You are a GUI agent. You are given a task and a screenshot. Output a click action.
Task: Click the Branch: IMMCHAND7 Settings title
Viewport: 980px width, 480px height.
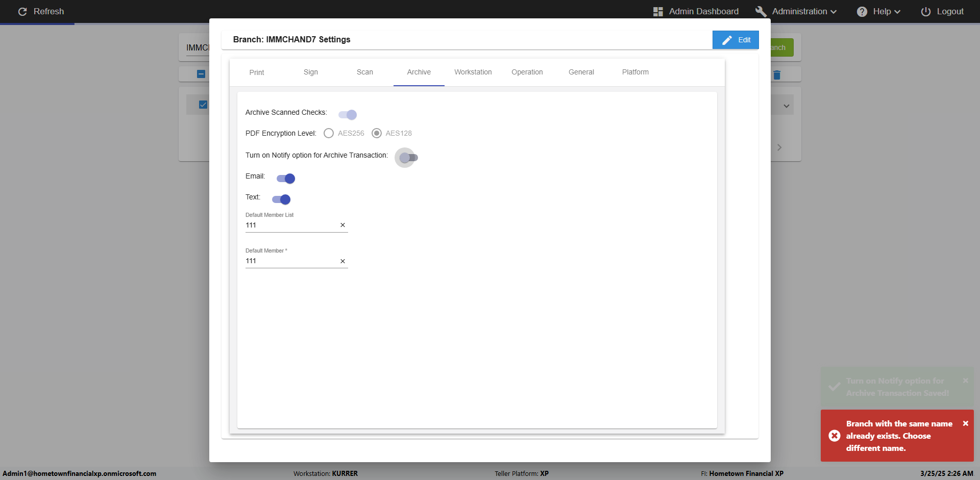pos(291,39)
